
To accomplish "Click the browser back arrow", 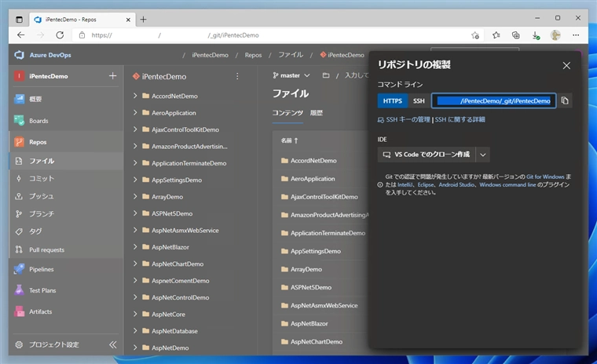I will tap(21, 35).
